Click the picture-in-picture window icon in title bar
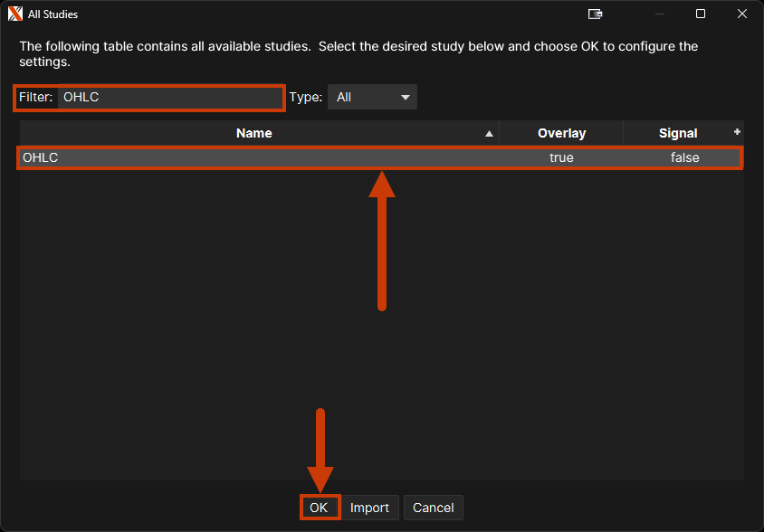This screenshot has height=532, width=764. point(595,14)
